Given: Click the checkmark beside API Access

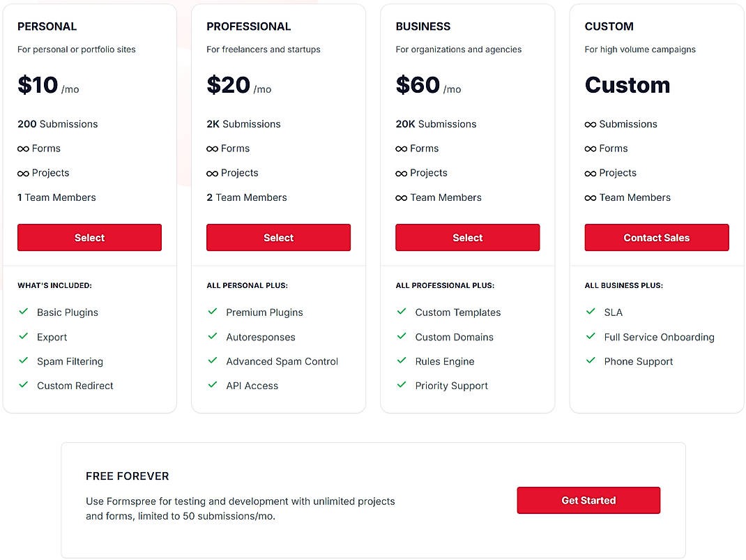Looking at the screenshot, I should (x=213, y=385).
